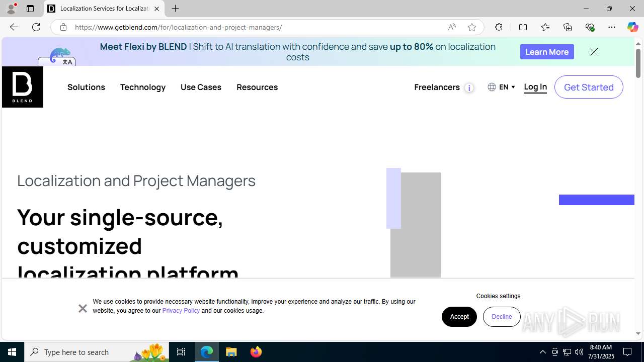
Task: Close the Localization Services tab
Action: [x=156, y=9]
